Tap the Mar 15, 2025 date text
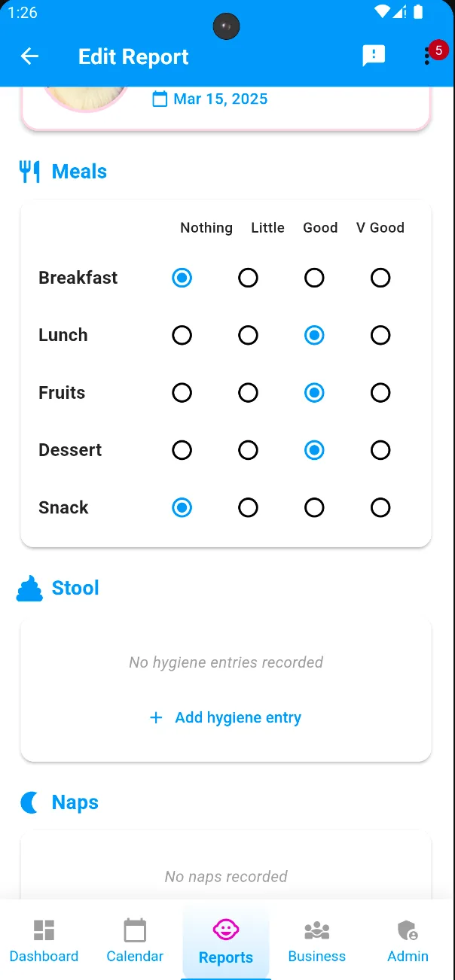The height and width of the screenshot is (980, 455). (x=220, y=99)
